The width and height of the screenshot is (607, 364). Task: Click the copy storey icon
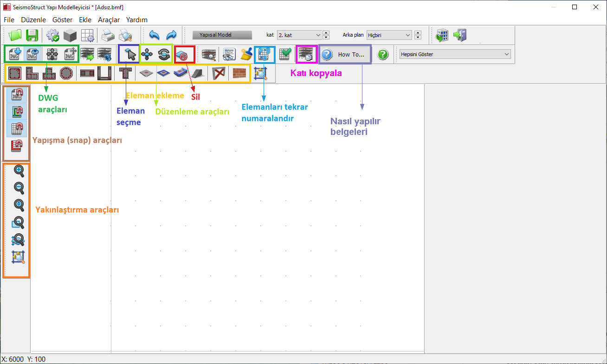(x=306, y=55)
